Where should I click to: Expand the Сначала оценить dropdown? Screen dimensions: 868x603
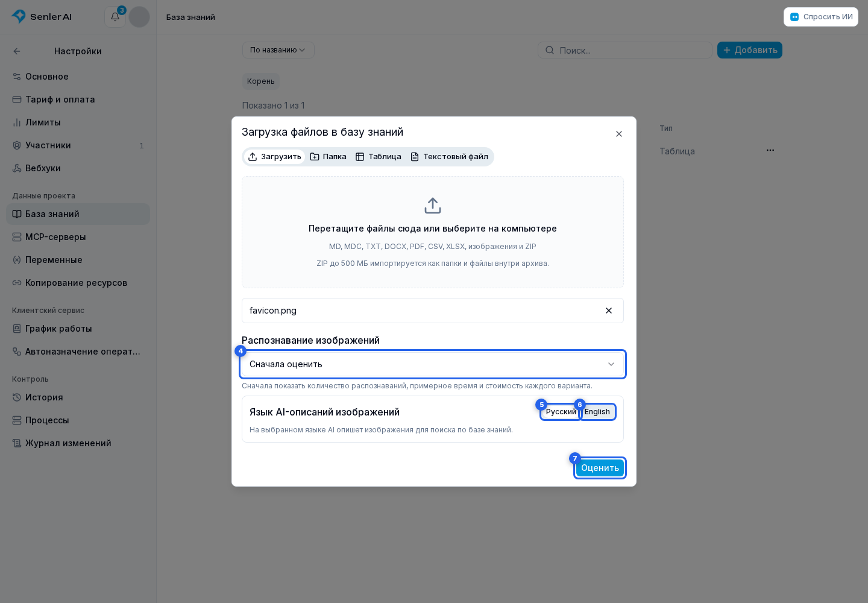[433, 364]
